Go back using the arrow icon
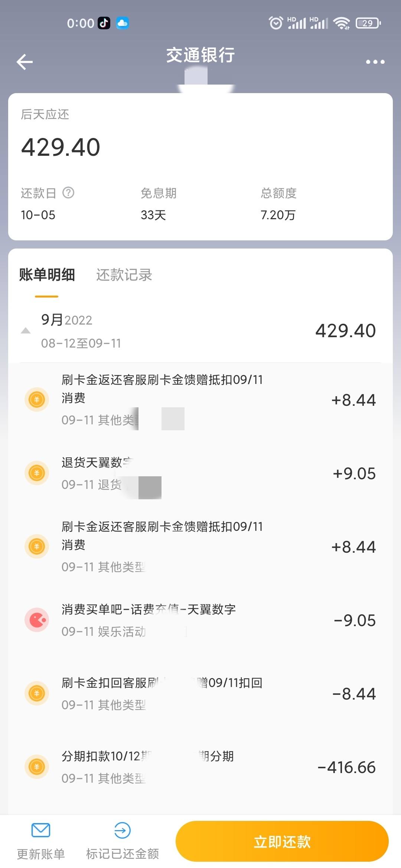The image size is (401, 868). [x=25, y=62]
